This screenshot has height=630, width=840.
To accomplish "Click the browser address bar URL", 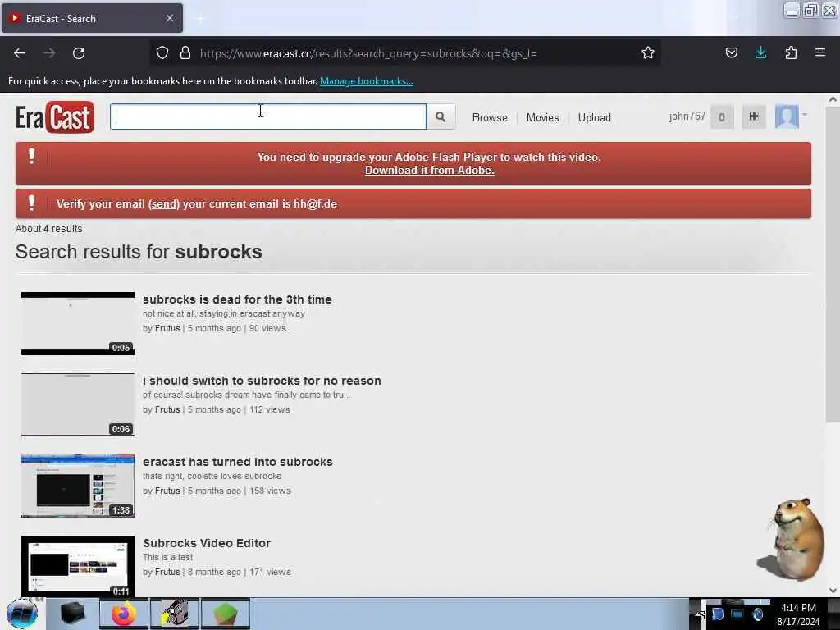I will 368,53.
